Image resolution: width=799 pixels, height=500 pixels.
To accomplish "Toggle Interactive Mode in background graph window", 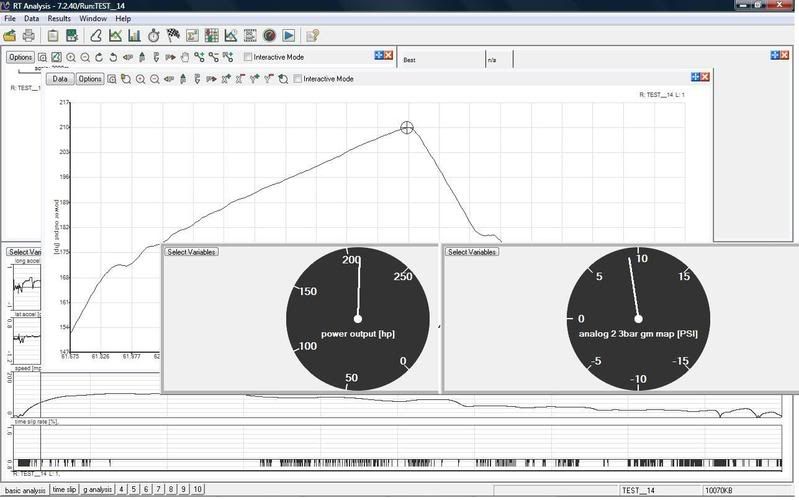I will click(x=249, y=57).
